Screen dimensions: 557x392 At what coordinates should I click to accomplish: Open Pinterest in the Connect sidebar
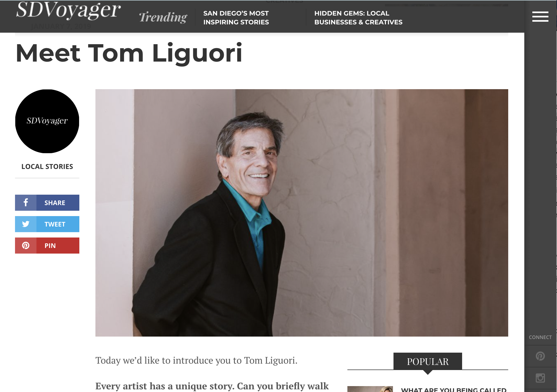540,356
